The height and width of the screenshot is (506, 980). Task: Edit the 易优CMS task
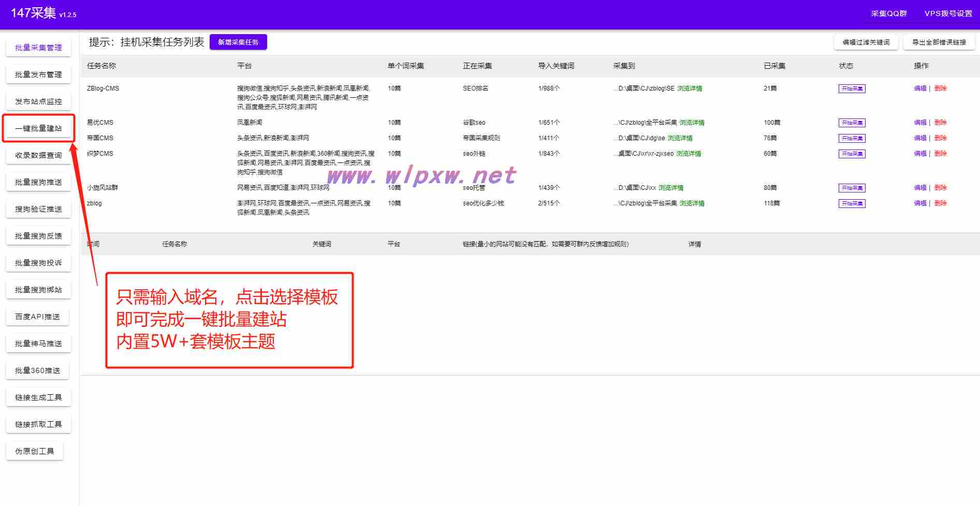pos(920,123)
